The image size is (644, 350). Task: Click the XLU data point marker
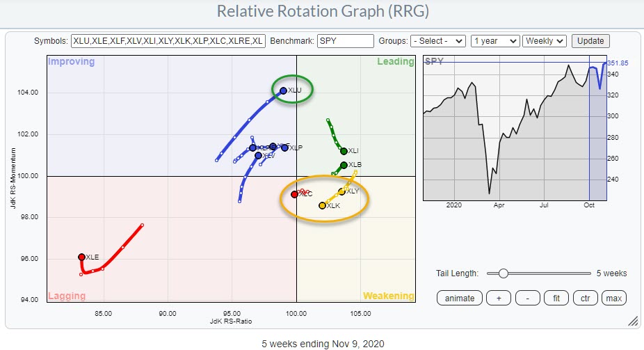point(283,90)
